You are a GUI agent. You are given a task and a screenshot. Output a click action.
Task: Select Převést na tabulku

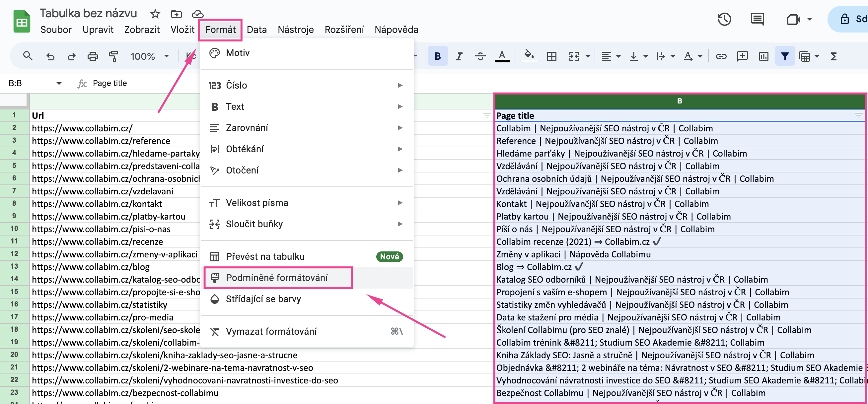pyautogui.click(x=307, y=256)
